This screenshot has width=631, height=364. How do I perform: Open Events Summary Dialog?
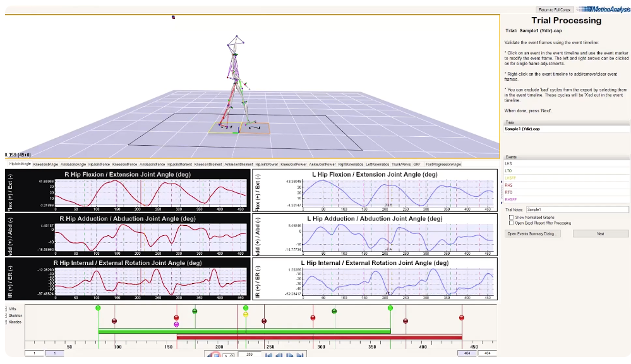click(x=533, y=233)
